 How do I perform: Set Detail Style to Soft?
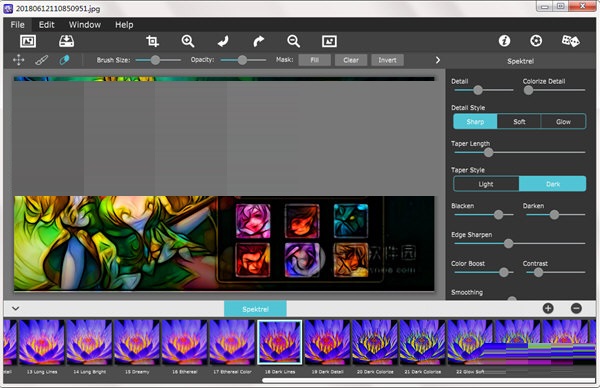coord(519,122)
